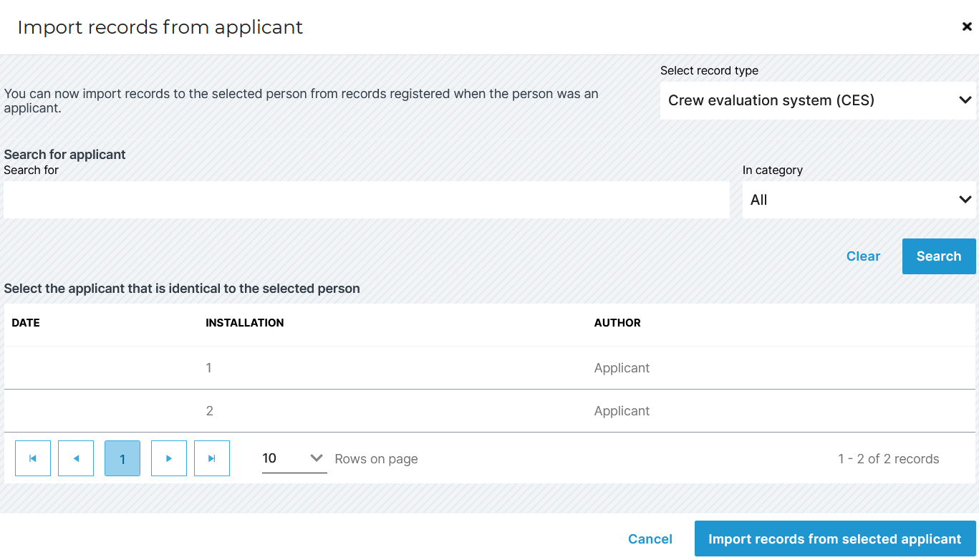Click inside the Search for input field

point(365,199)
